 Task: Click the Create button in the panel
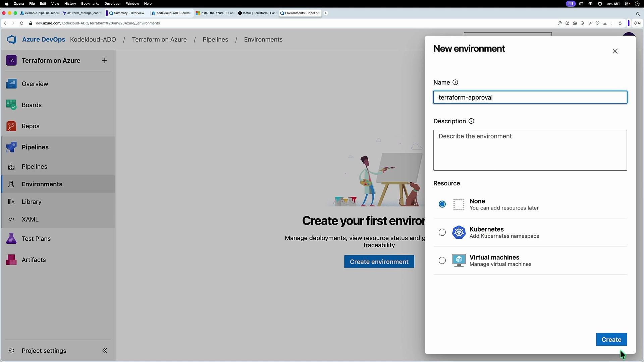coord(611,340)
